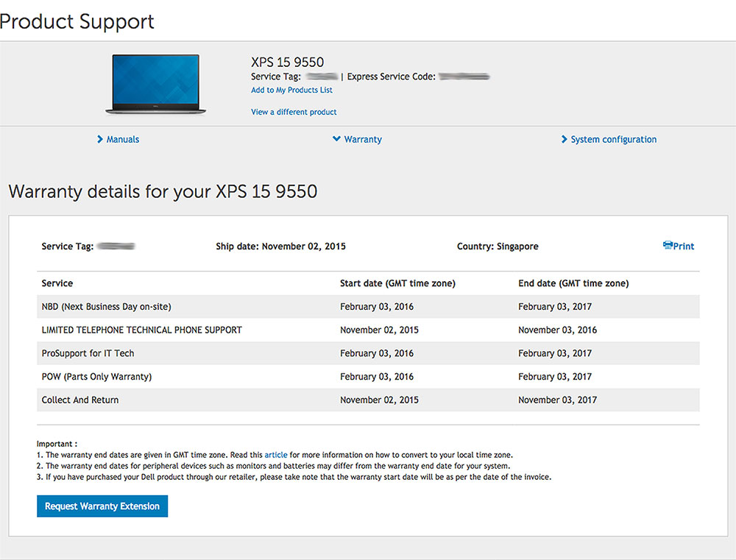Click the Service column header
The width and height of the screenshot is (736, 560).
tap(57, 283)
